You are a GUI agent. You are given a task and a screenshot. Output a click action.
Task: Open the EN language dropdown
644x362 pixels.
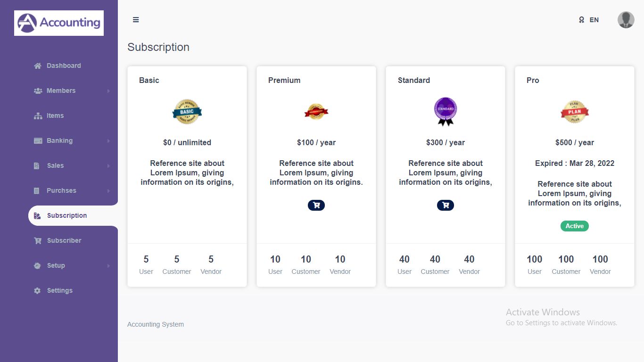point(589,20)
